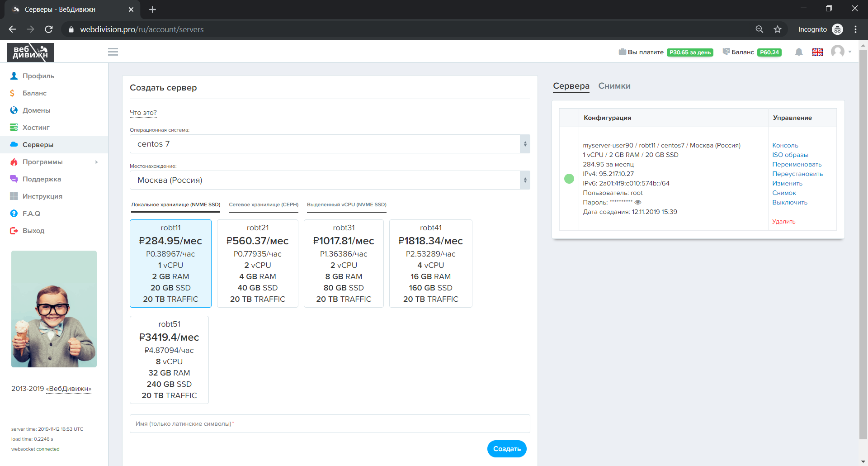Viewport: 868px width, 466px height.
Task: Open the Местонахождение location dropdown
Action: 330,180
